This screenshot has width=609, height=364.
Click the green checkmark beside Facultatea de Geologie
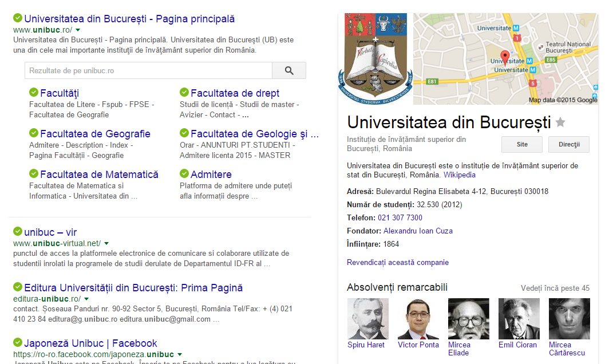point(184,133)
